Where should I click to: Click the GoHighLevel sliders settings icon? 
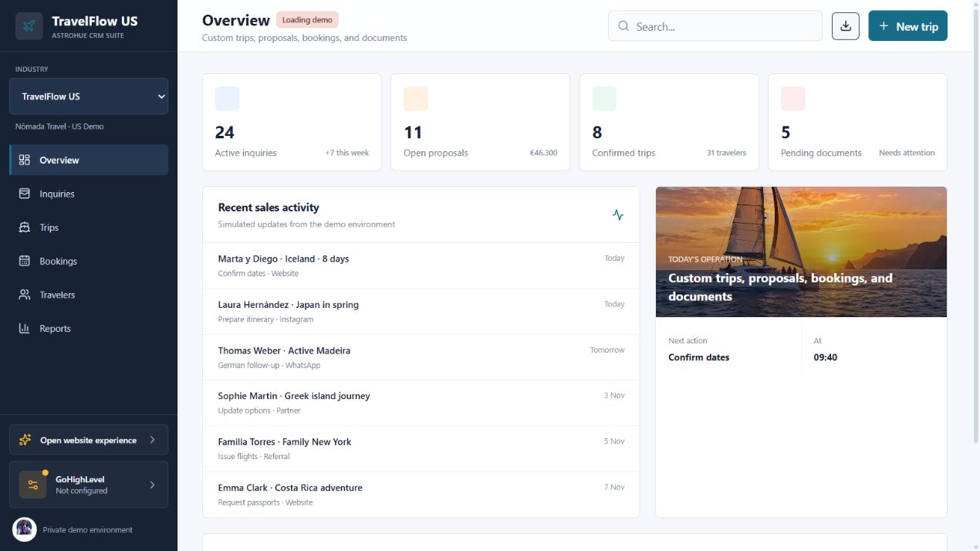(x=32, y=485)
